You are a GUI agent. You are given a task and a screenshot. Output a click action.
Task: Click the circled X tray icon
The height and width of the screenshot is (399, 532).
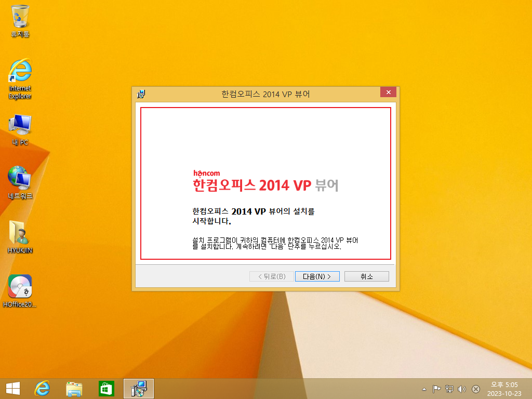[x=476, y=389]
